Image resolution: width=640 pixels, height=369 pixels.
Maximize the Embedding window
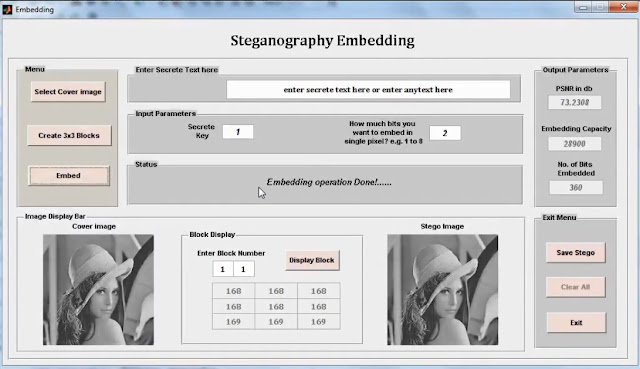click(x=600, y=7)
